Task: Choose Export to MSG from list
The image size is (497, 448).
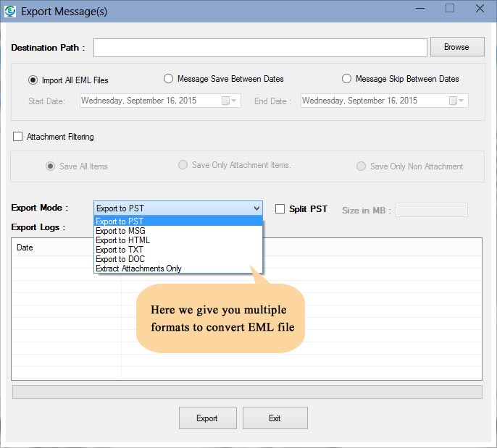Action: pyautogui.click(x=120, y=231)
